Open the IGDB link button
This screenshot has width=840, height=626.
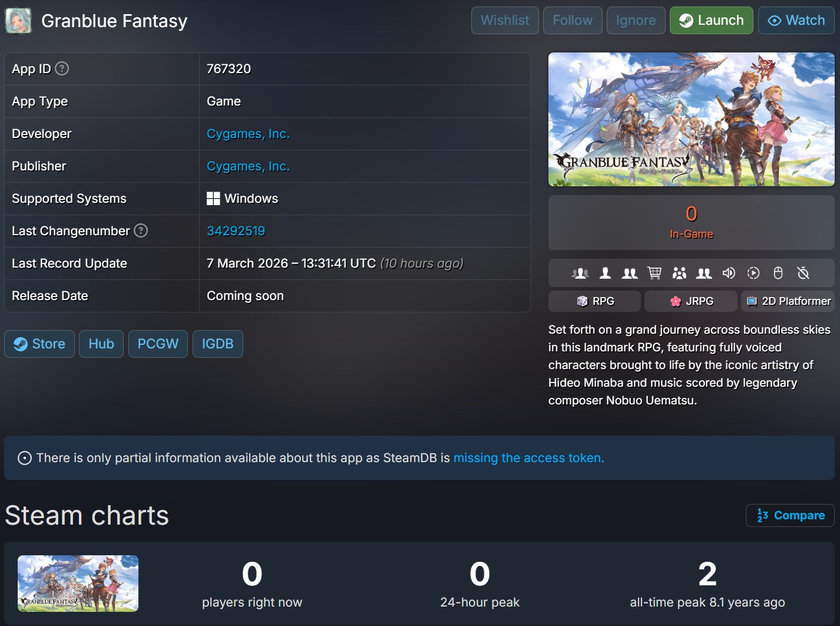pyautogui.click(x=218, y=344)
